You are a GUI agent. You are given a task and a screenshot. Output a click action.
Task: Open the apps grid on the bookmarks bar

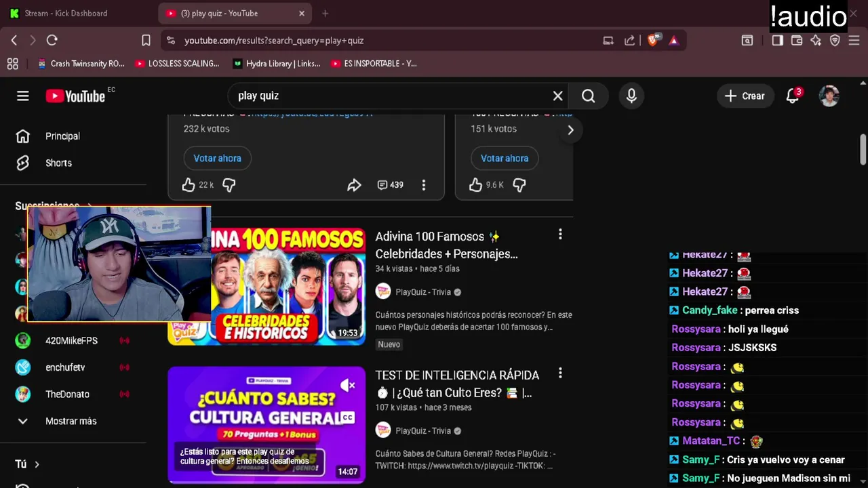point(13,64)
